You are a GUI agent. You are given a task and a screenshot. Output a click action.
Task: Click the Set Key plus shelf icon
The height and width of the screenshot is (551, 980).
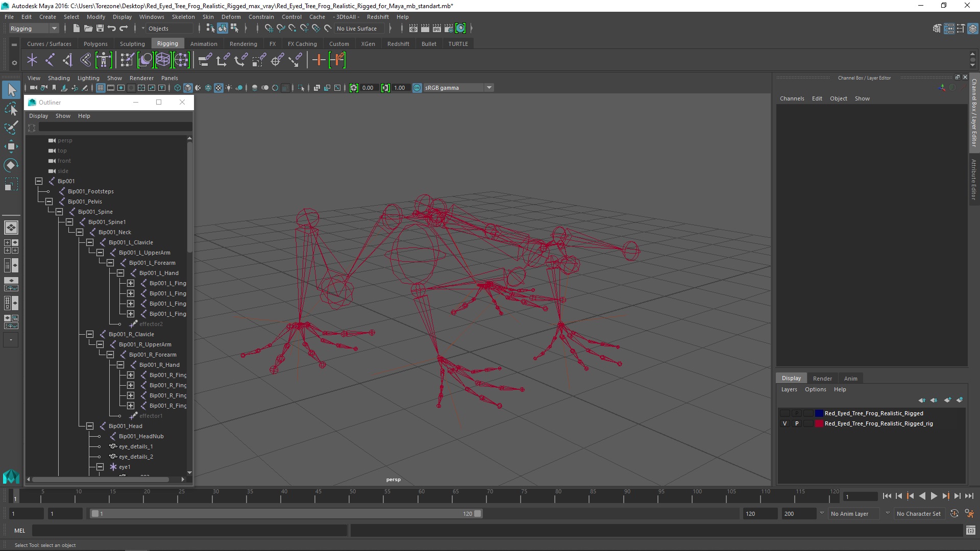(318, 60)
